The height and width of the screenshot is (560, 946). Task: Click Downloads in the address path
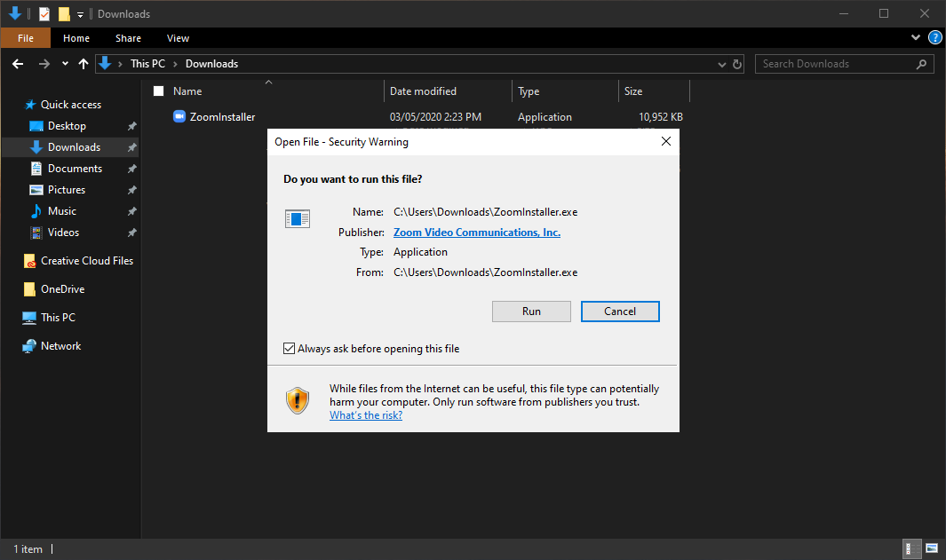click(211, 64)
